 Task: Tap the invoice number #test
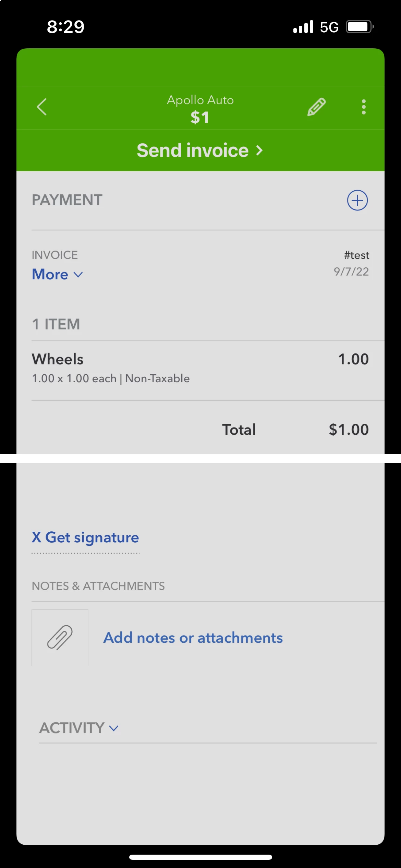357,255
